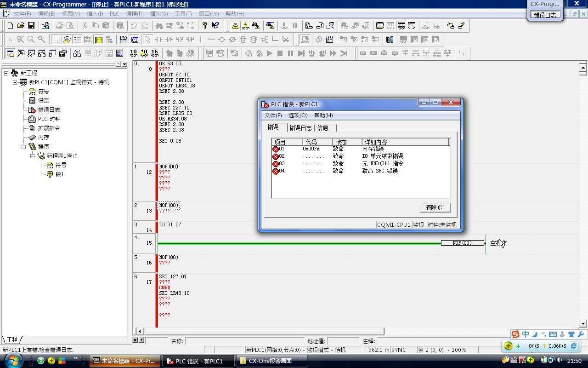Click the 错误日志 button at top right

coord(545,15)
